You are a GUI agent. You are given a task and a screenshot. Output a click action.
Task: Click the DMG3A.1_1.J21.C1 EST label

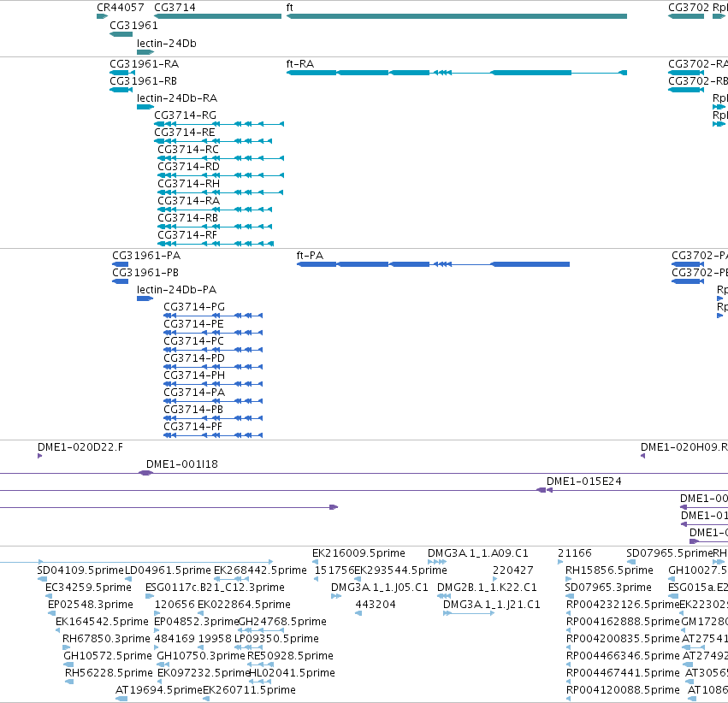(x=492, y=606)
